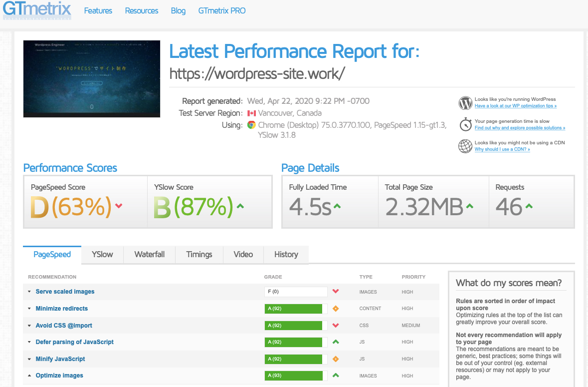Image resolution: width=588 pixels, height=387 pixels.
Task: Click the 2.32MB Total Page Size value
Action: click(x=424, y=207)
